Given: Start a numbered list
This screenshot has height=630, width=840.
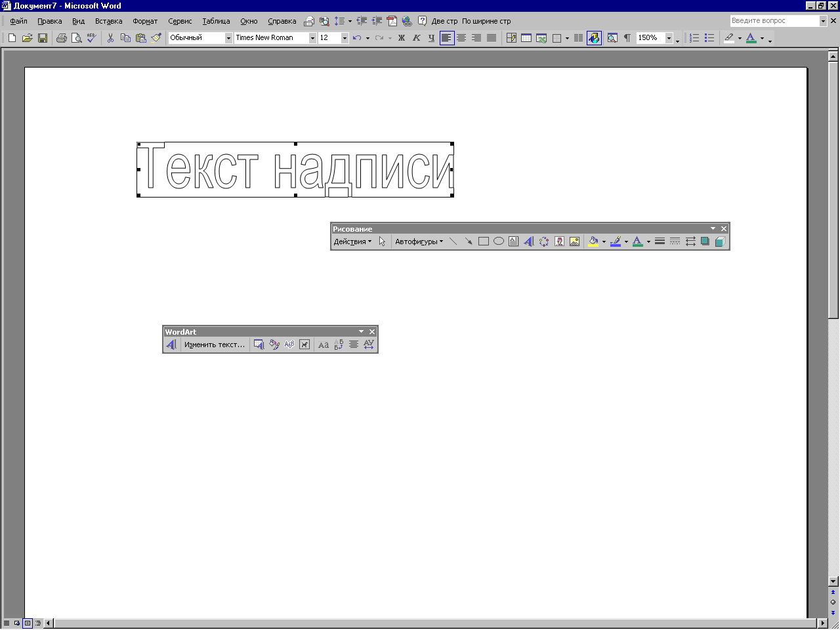Looking at the screenshot, I should pyautogui.click(x=694, y=38).
